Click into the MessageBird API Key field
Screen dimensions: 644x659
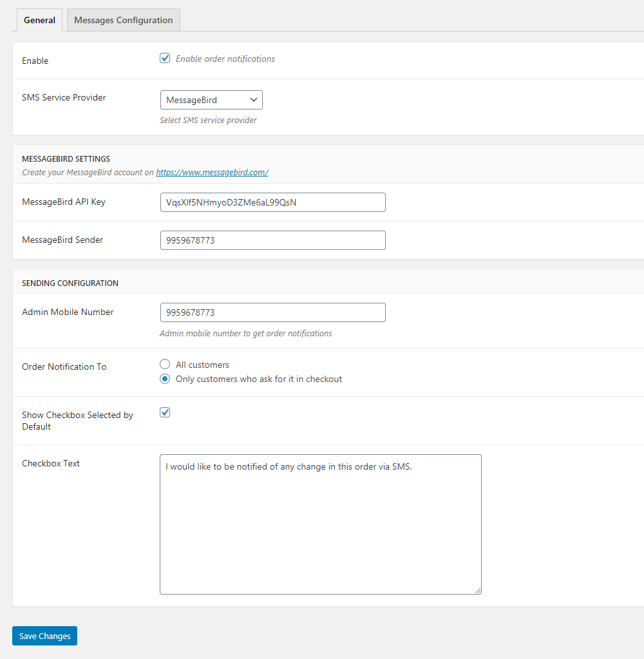[272, 202]
